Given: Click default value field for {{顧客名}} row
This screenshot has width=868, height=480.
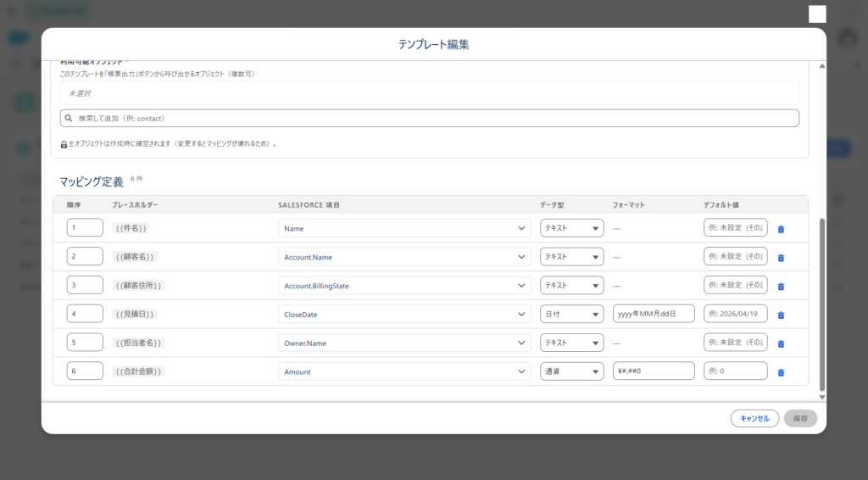Looking at the screenshot, I should coord(735,256).
